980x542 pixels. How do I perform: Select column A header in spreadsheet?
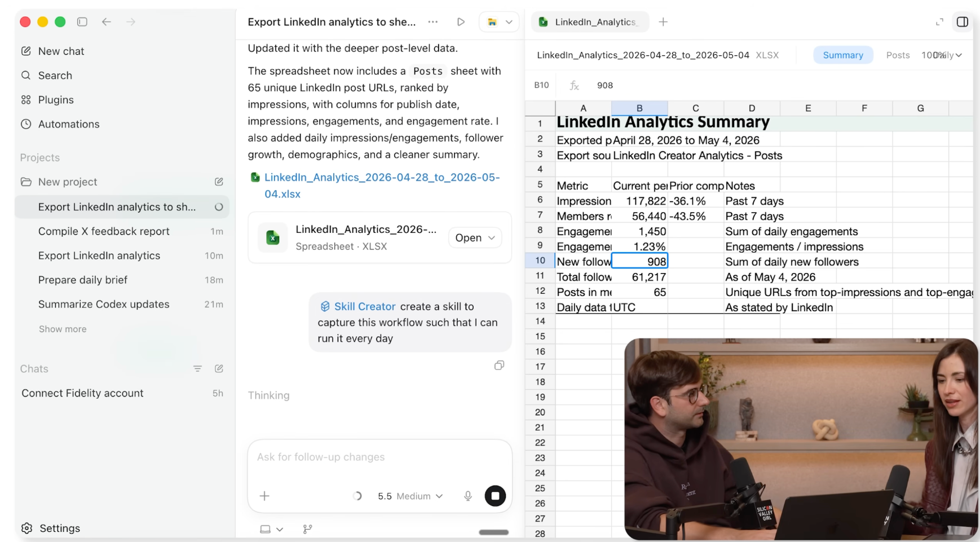(584, 108)
